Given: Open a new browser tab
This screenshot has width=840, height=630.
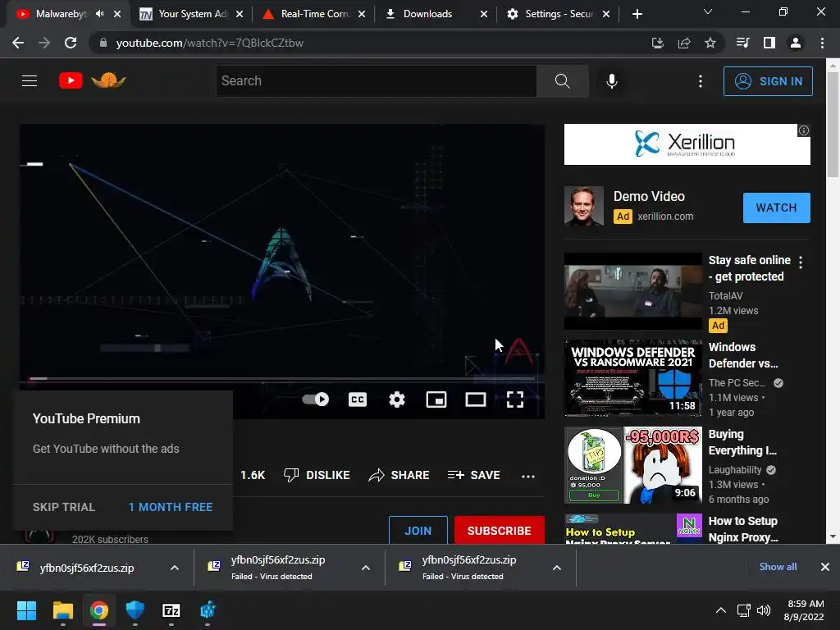Looking at the screenshot, I should 637,15.
